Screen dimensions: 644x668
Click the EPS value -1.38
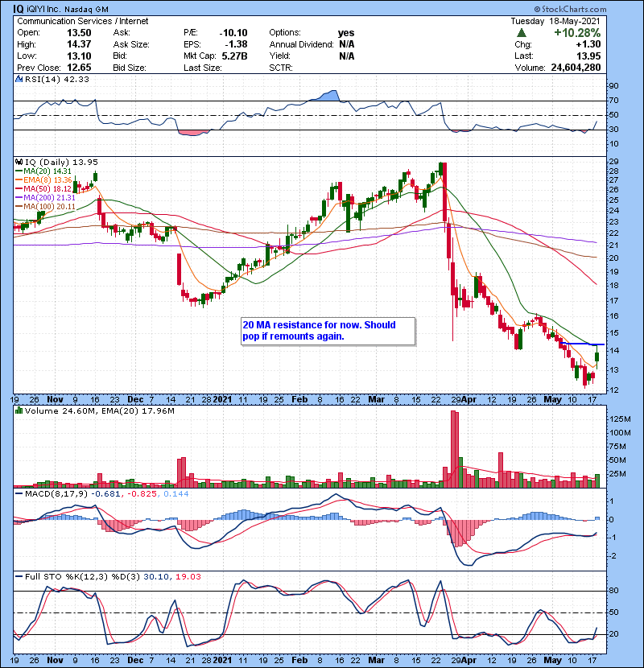tap(237, 44)
